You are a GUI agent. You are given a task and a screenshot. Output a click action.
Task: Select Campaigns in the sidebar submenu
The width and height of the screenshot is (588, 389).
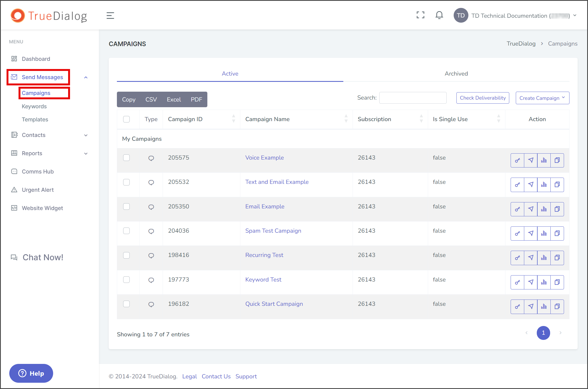[x=36, y=93]
